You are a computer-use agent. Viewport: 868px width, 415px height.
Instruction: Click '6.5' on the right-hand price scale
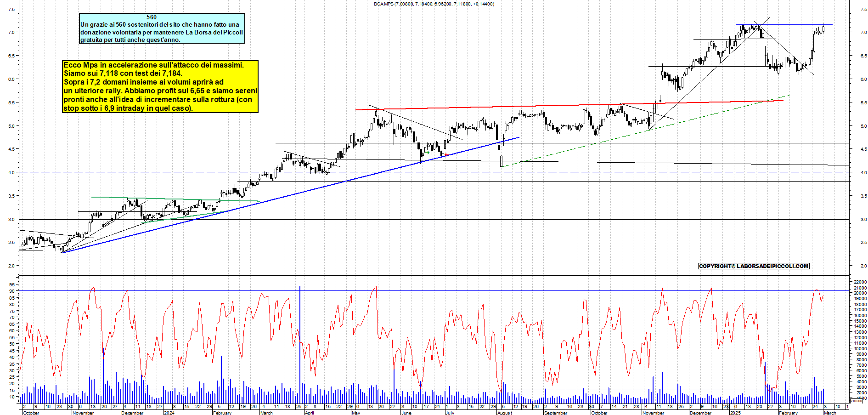coord(863,56)
